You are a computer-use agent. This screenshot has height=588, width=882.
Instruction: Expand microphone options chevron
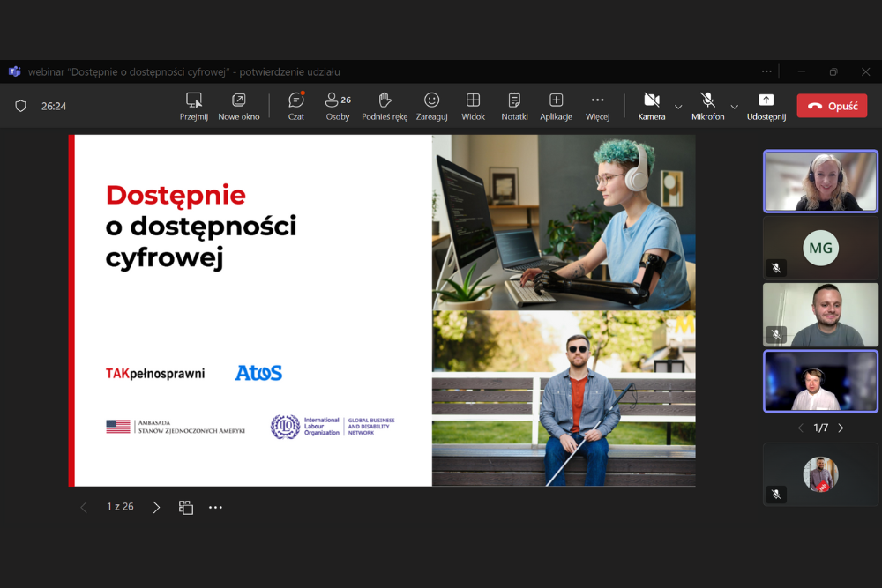tap(734, 107)
